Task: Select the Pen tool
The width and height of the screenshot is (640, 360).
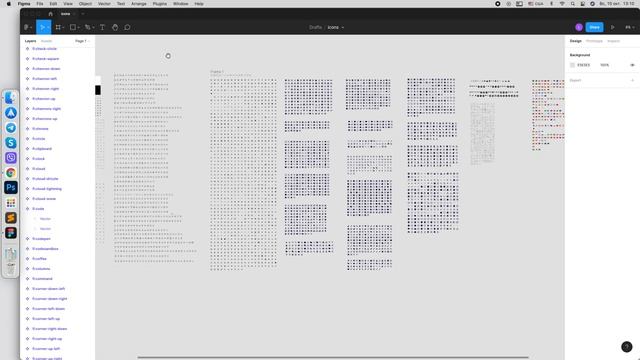Action: [87, 27]
